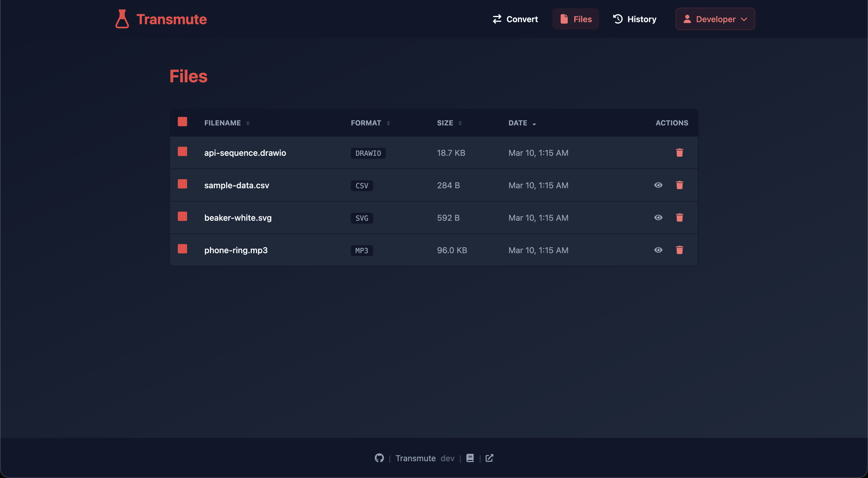Toggle the select-all checkbox in header
Image resolution: width=868 pixels, height=478 pixels.
pos(182,122)
